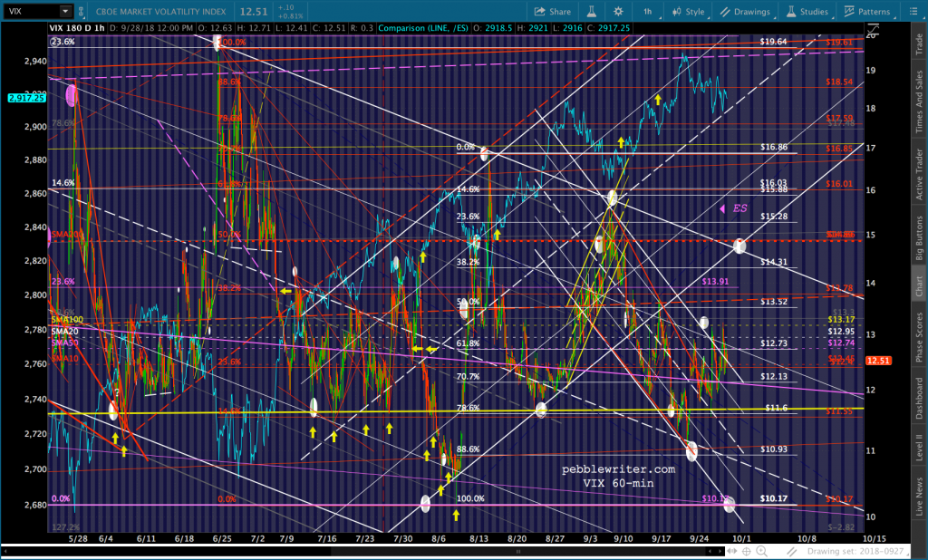Activate the crosshair pan icon below chart

click(x=747, y=551)
